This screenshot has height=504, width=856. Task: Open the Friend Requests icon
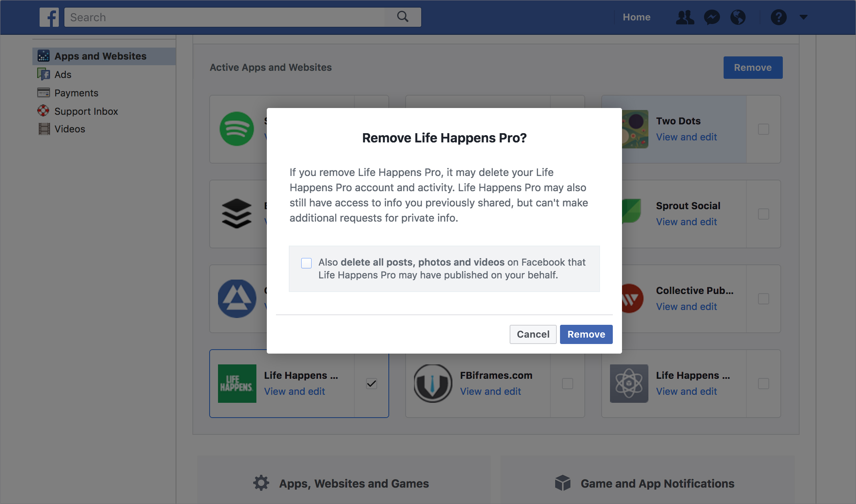[x=685, y=17]
